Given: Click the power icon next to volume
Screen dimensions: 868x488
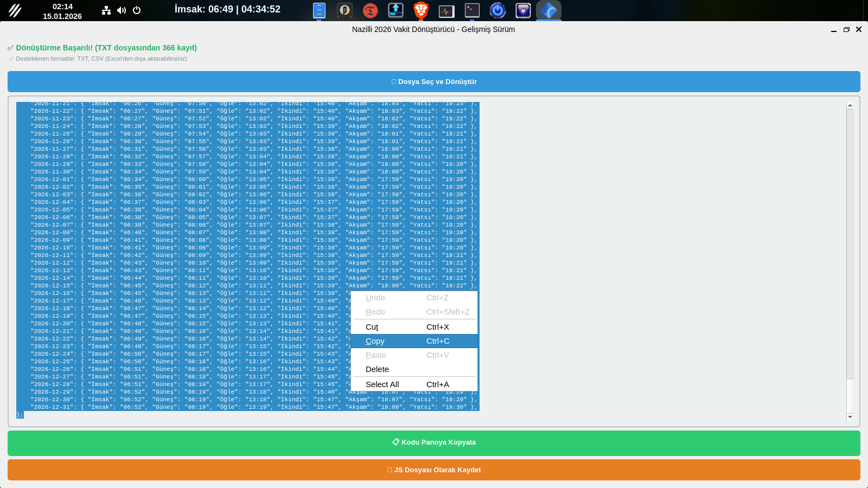Looking at the screenshot, I should click(137, 10).
